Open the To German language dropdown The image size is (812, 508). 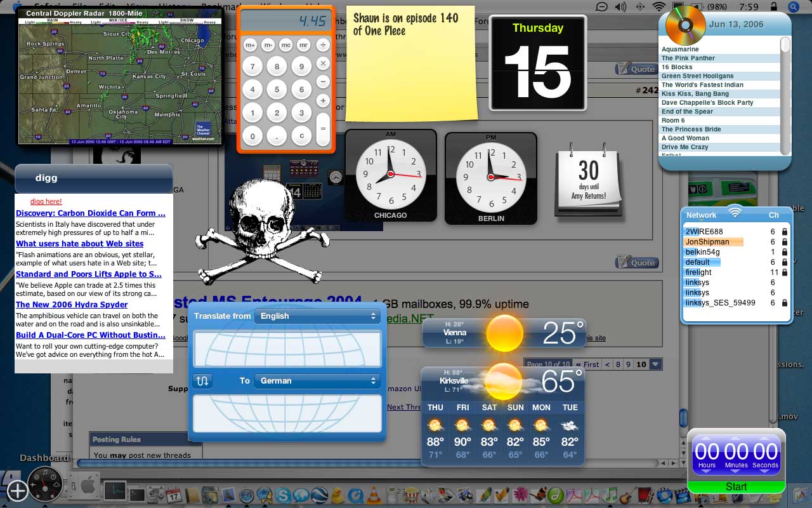tap(317, 381)
